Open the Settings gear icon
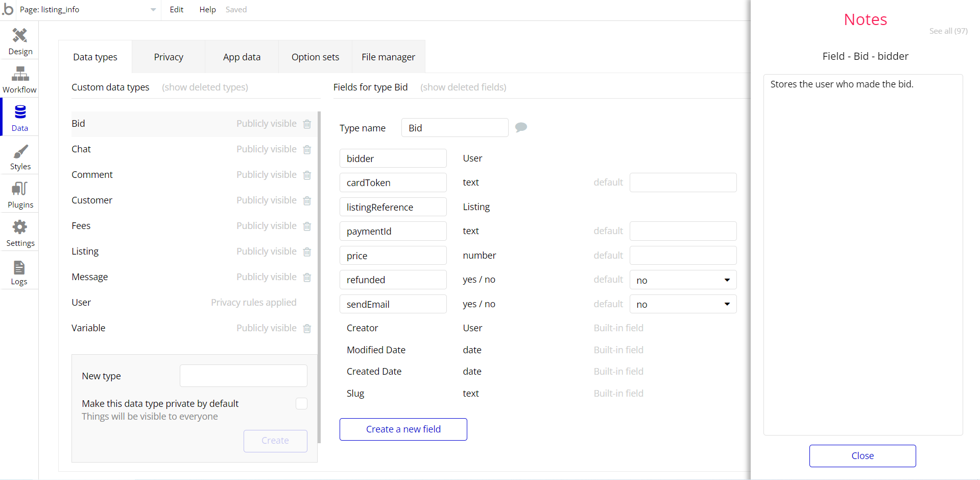Image resolution: width=980 pixels, height=480 pixels. tap(20, 227)
